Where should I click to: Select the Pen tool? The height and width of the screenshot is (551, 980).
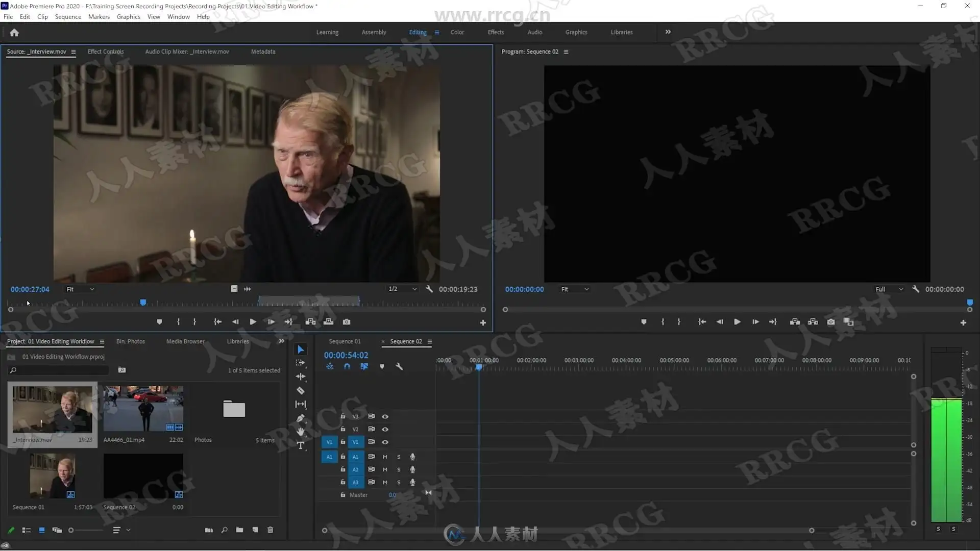pyautogui.click(x=301, y=418)
